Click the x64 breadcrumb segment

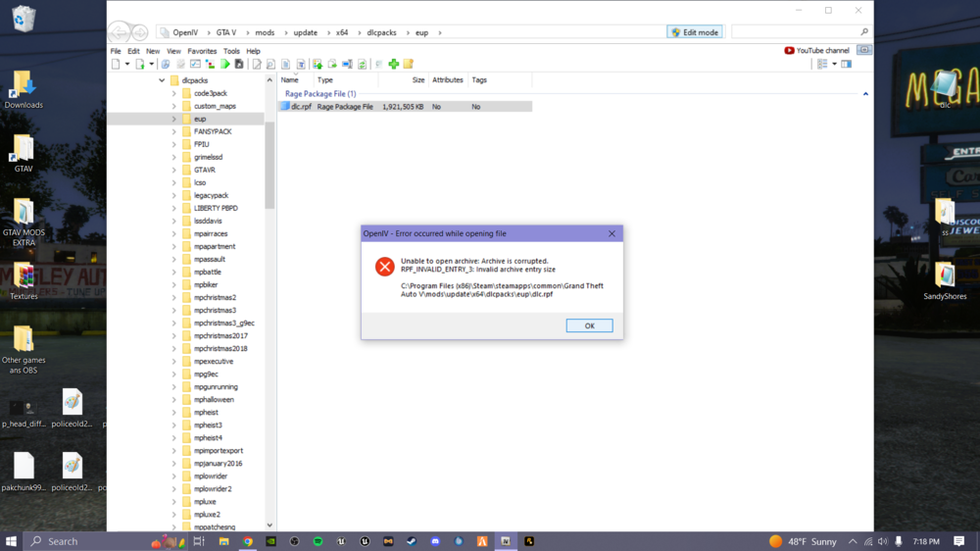point(342,32)
